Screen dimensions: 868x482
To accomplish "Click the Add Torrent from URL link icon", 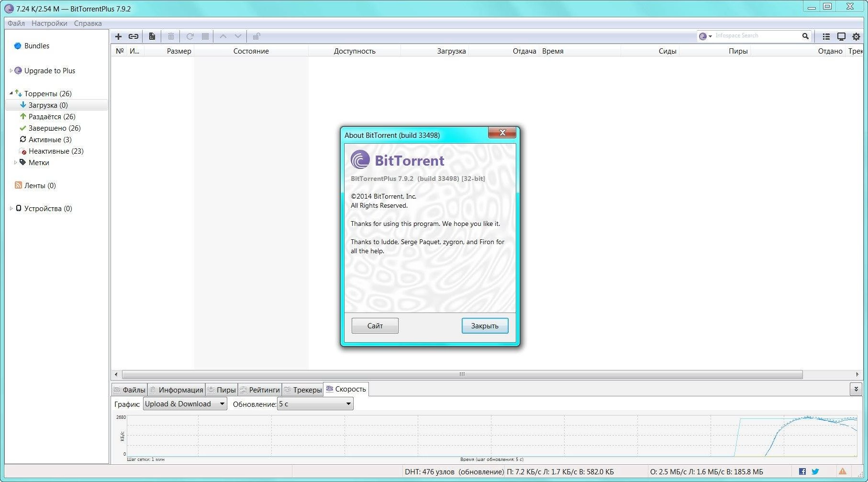I will click(x=134, y=36).
